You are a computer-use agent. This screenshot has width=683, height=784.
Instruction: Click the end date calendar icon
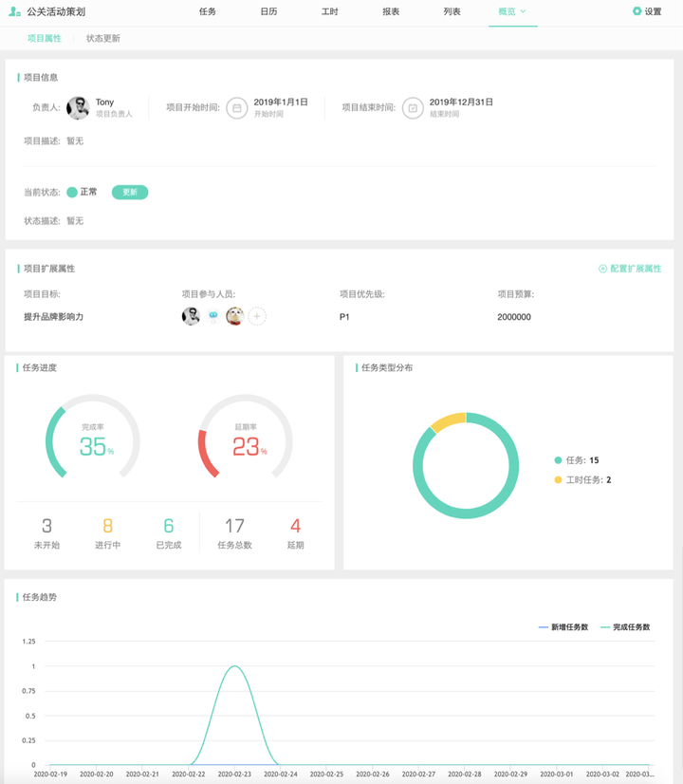(413, 107)
